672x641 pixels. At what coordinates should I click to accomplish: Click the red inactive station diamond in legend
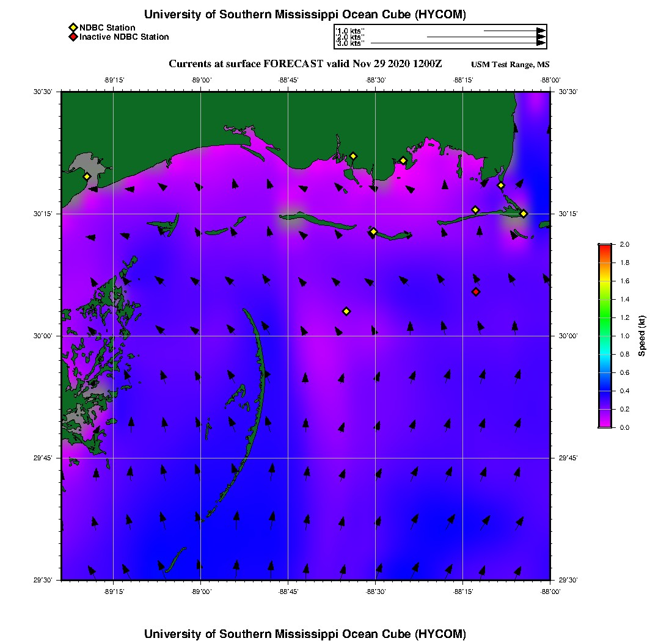(73, 37)
